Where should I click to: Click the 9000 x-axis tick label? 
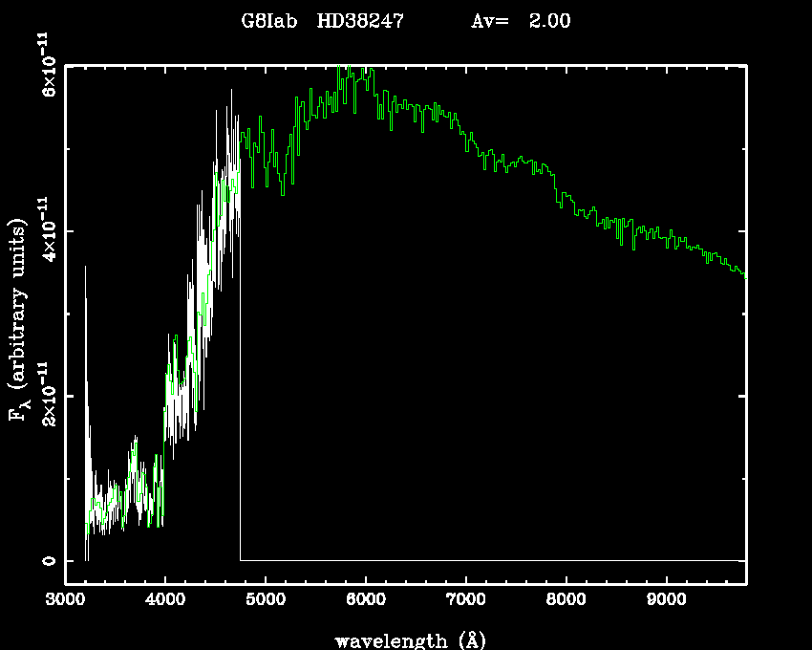(667, 600)
